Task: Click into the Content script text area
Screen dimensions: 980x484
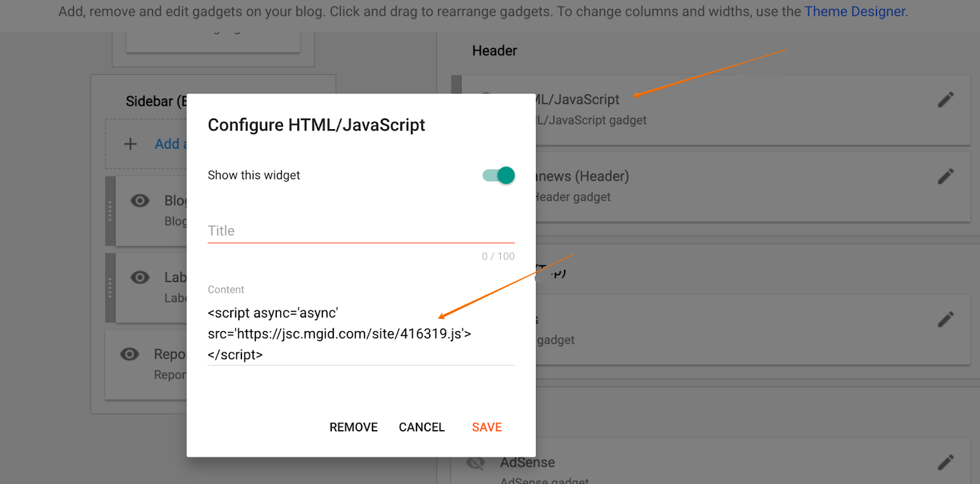Action: [361, 333]
